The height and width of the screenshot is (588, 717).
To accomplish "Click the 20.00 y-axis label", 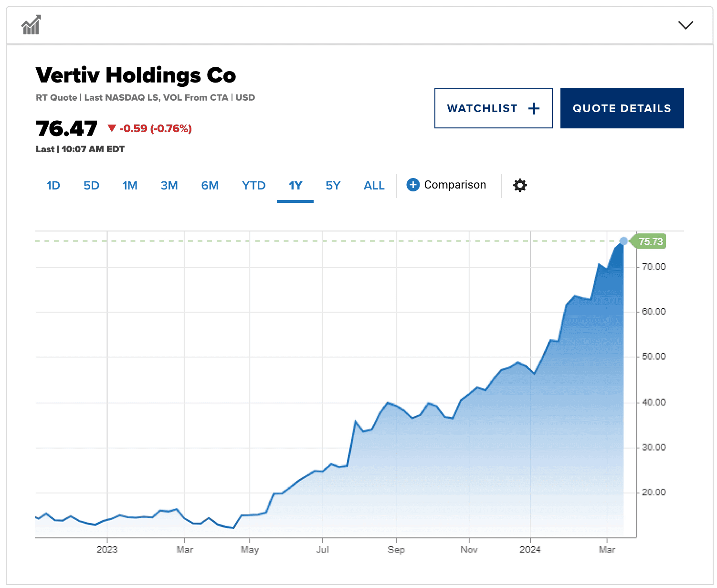I will pyautogui.click(x=654, y=492).
